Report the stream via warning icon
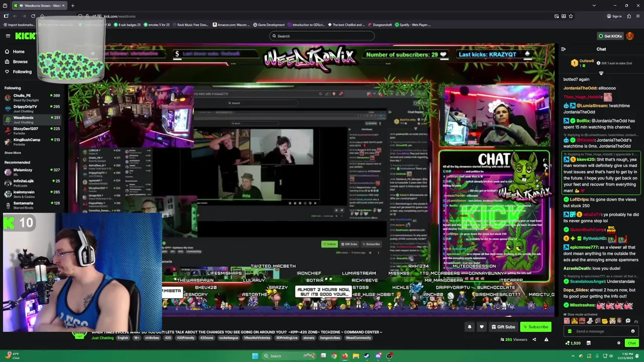The height and width of the screenshot is (362, 644). (x=546, y=339)
